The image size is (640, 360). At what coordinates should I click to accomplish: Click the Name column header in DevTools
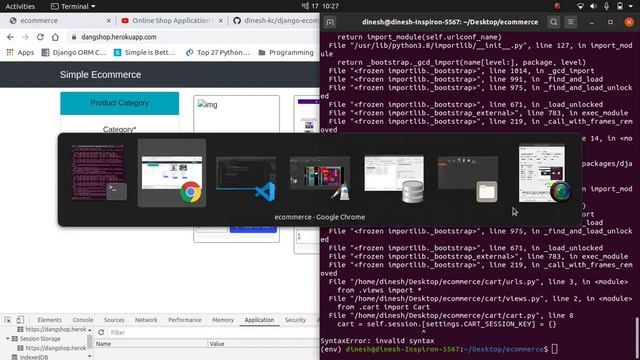click(151, 344)
